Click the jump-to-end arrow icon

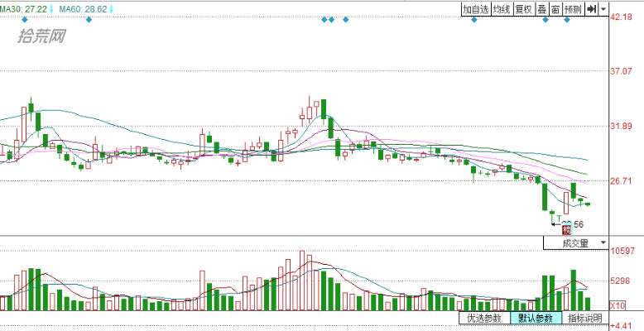point(591,9)
